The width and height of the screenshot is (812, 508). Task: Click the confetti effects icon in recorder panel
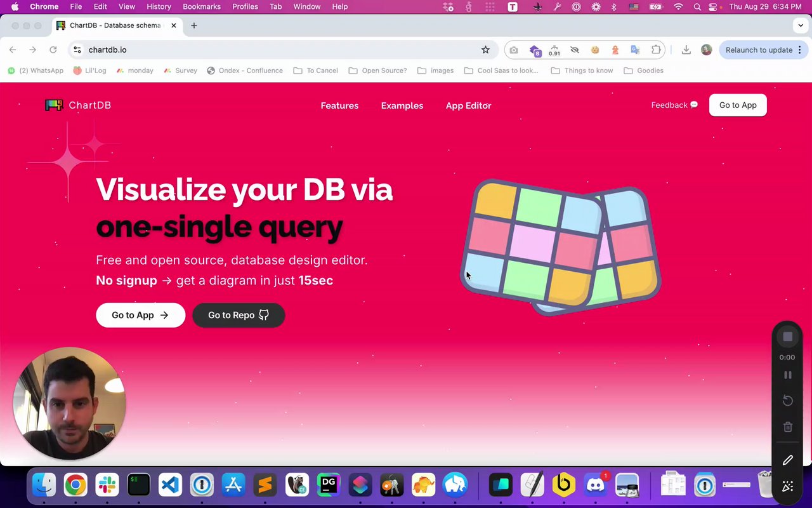point(787,486)
